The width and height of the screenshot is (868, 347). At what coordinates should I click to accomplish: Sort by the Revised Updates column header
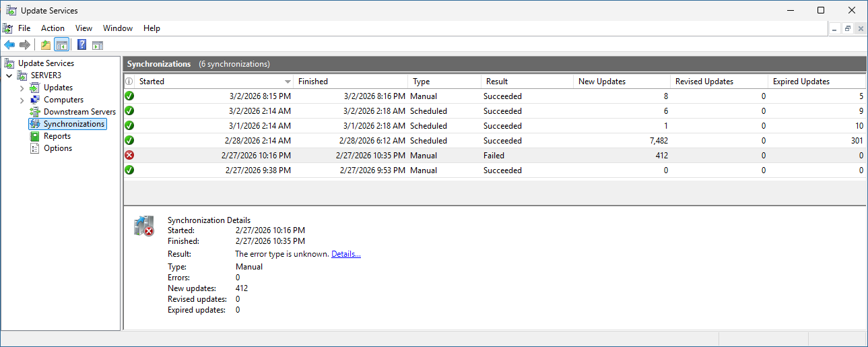click(x=720, y=82)
